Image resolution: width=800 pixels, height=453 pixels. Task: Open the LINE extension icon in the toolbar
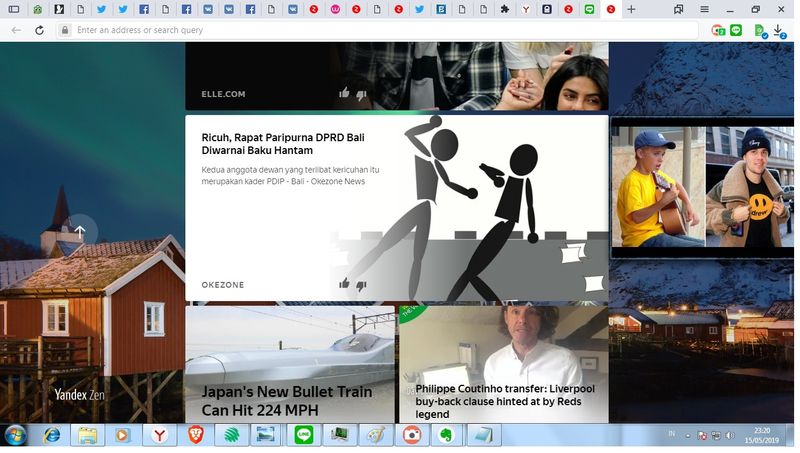click(x=736, y=30)
